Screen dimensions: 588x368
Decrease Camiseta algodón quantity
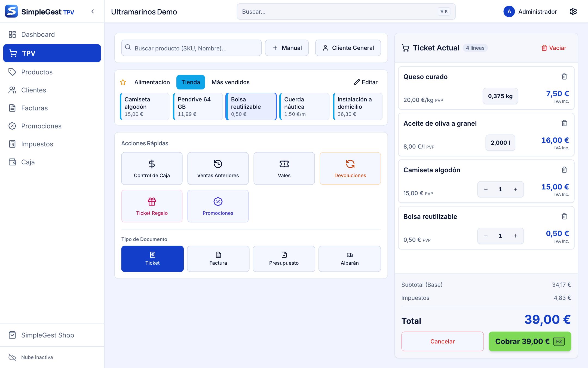point(486,189)
